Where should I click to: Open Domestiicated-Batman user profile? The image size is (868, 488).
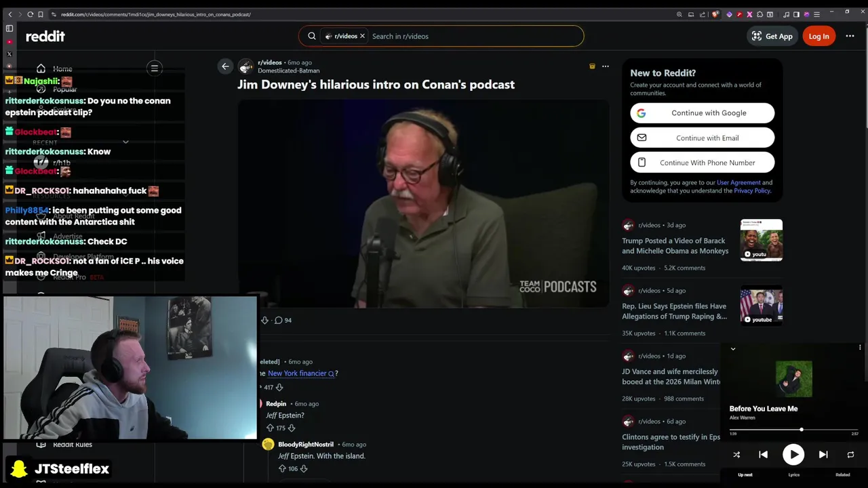tap(288, 70)
